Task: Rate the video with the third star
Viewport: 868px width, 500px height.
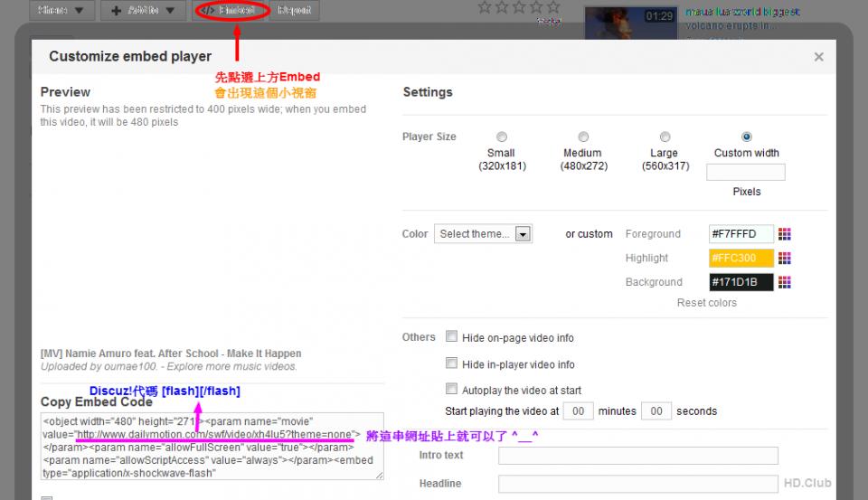Action: tap(519, 7)
